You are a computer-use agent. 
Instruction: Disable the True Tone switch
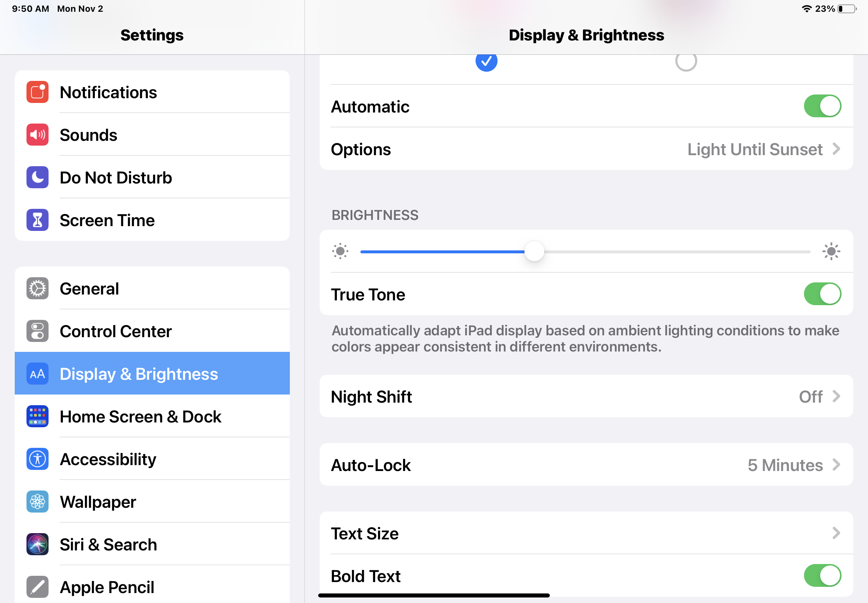pos(822,294)
